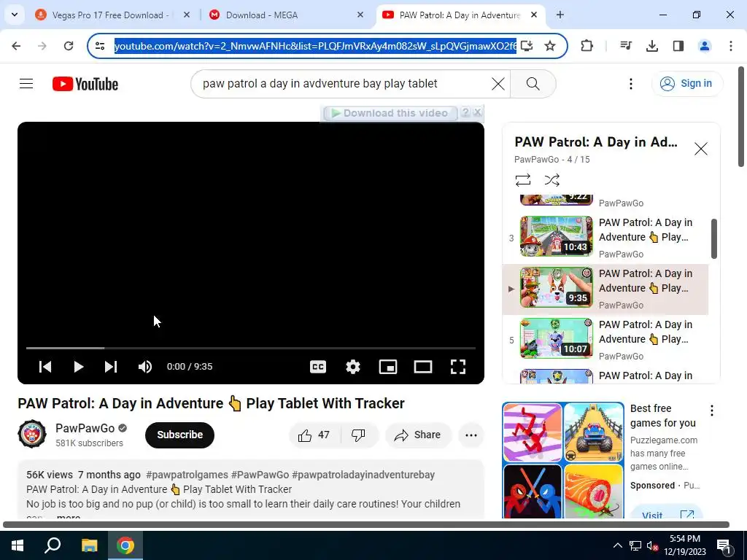Subscribe to PawPawGo
This screenshot has width=747, height=560.
point(179,435)
